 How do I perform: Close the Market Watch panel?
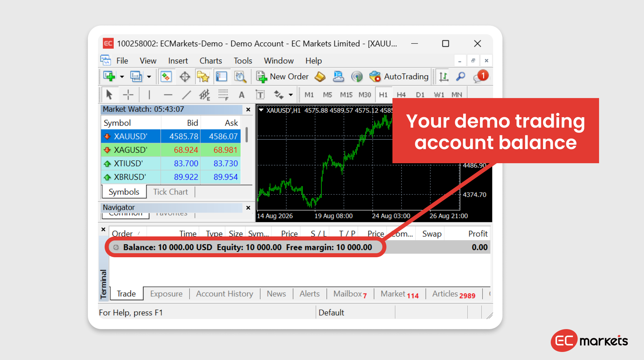pyautogui.click(x=248, y=109)
